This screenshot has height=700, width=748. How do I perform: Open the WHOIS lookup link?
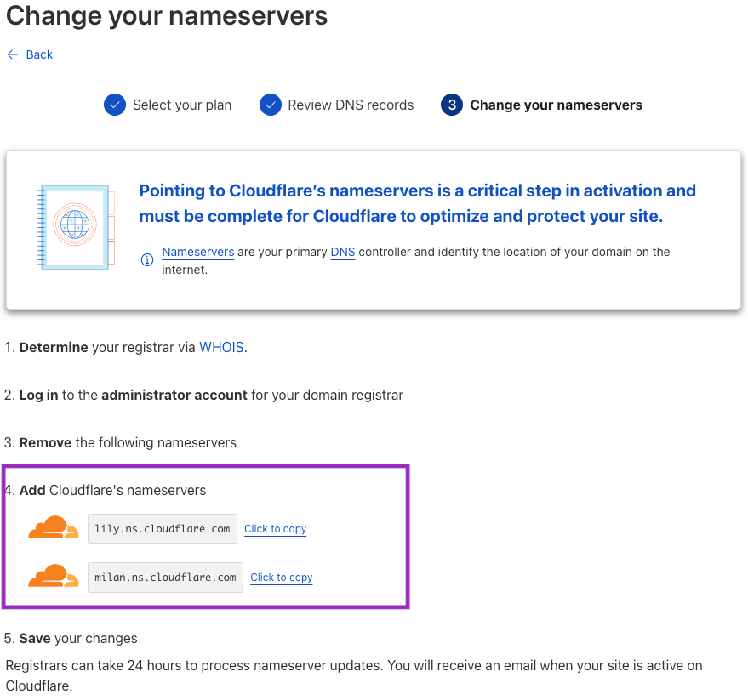point(221,348)
